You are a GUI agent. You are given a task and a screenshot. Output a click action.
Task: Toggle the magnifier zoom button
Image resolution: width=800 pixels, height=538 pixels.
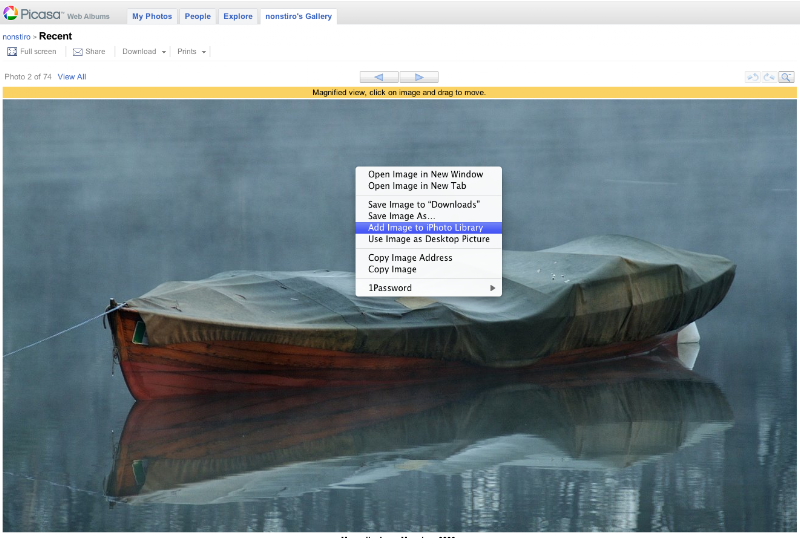tap(786, 77)
